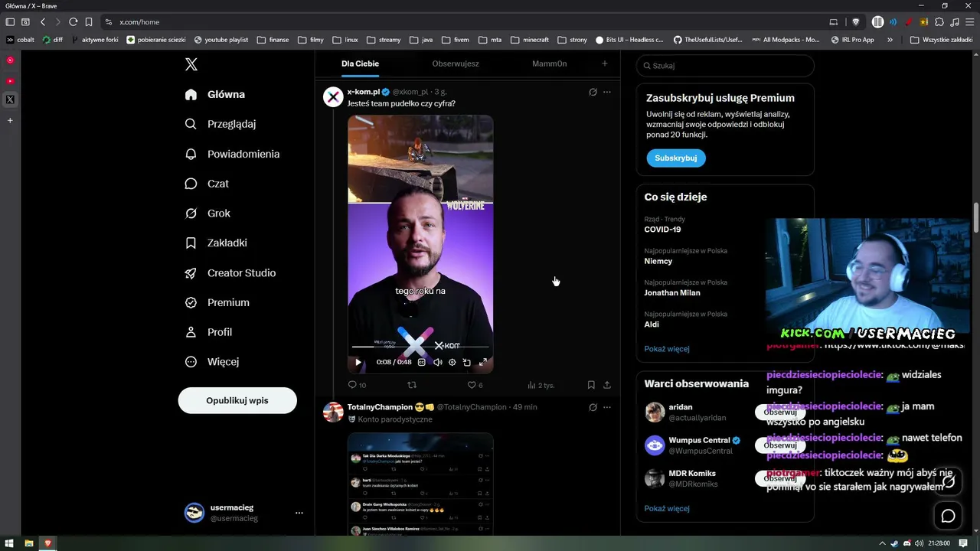Follow Wumpus Central with Obserwuj button
This screenshot has width=980, height=551.
coord(780,445)
